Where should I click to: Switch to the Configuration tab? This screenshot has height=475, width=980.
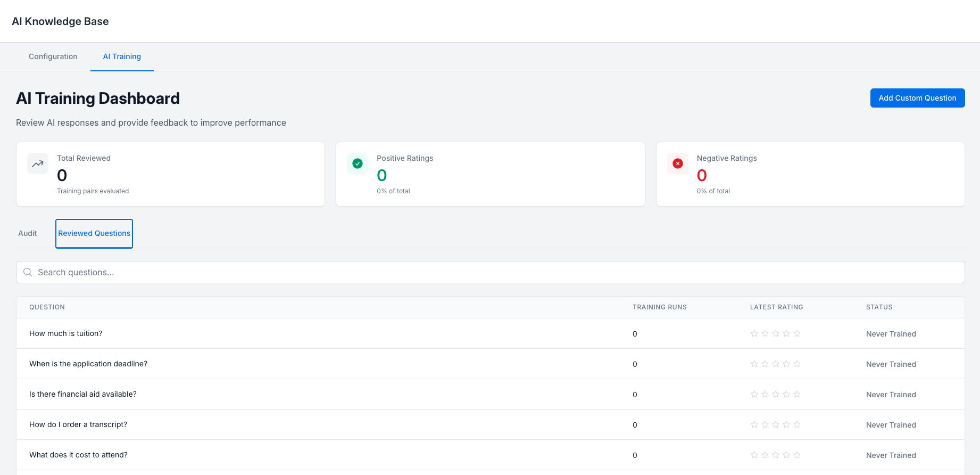pos(53,56)
